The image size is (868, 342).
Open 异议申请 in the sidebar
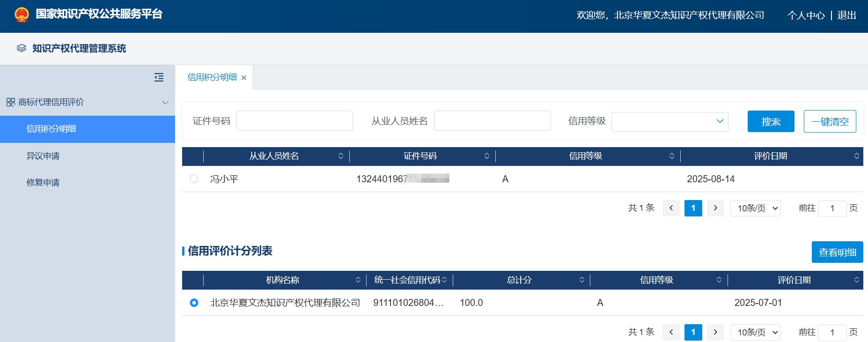(x=43, y=156)
